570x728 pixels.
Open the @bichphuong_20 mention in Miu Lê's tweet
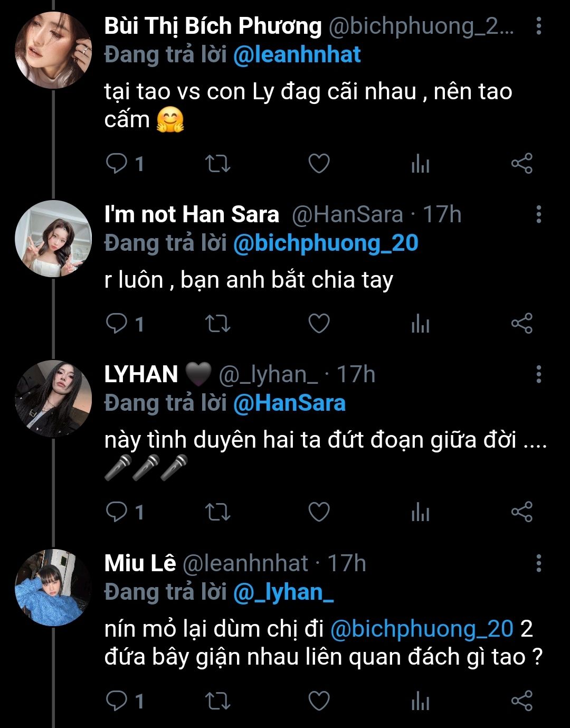click(422, 629)
